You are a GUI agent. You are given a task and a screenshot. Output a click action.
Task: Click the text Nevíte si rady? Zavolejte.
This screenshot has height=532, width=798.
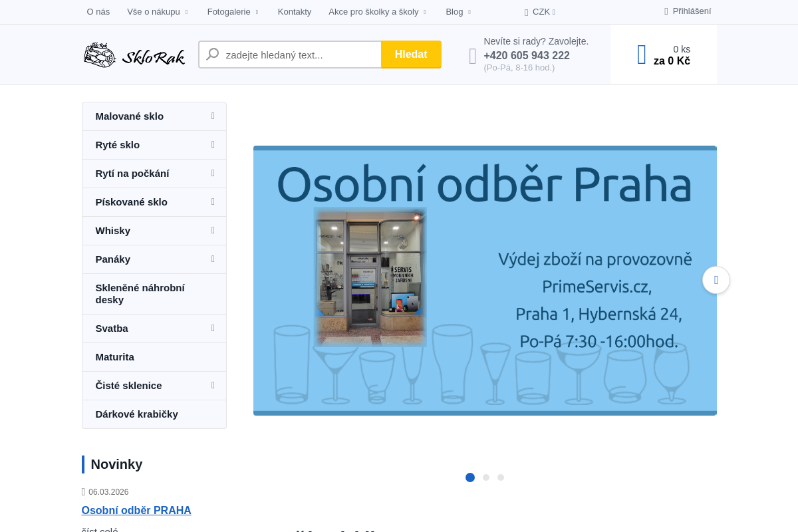(536, 41)
